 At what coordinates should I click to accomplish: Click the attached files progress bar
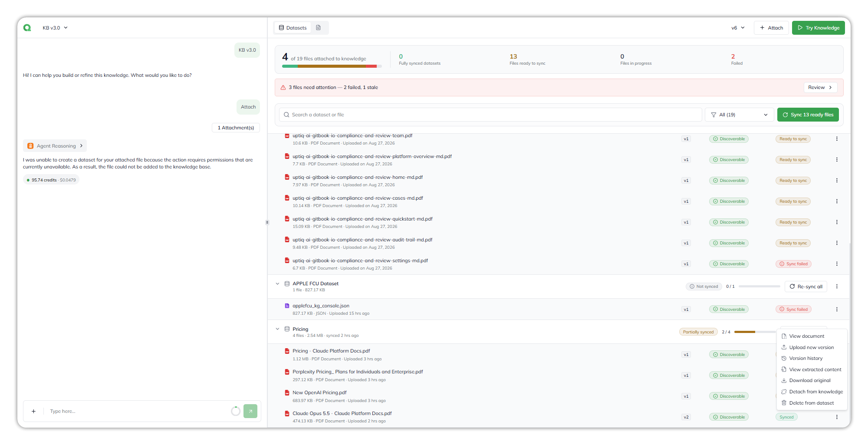point(332,66)
